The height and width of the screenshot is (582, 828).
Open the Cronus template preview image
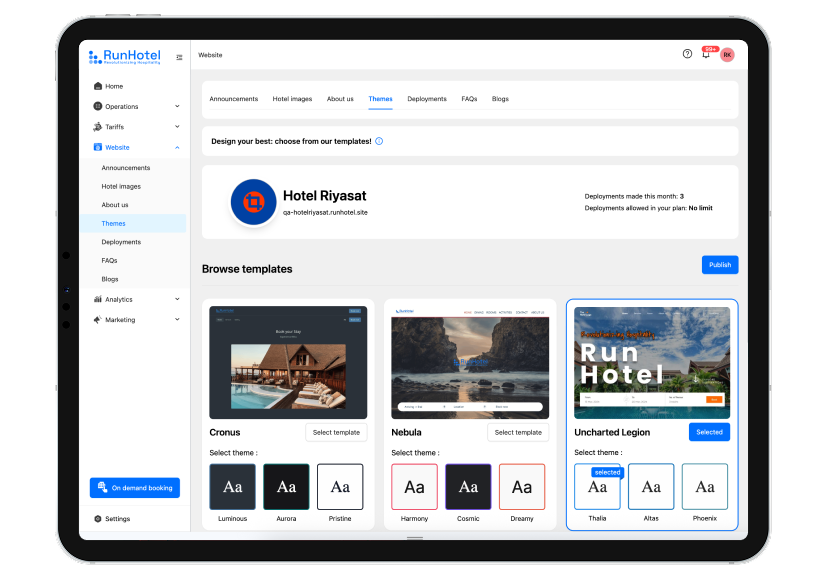click(288, 362)
